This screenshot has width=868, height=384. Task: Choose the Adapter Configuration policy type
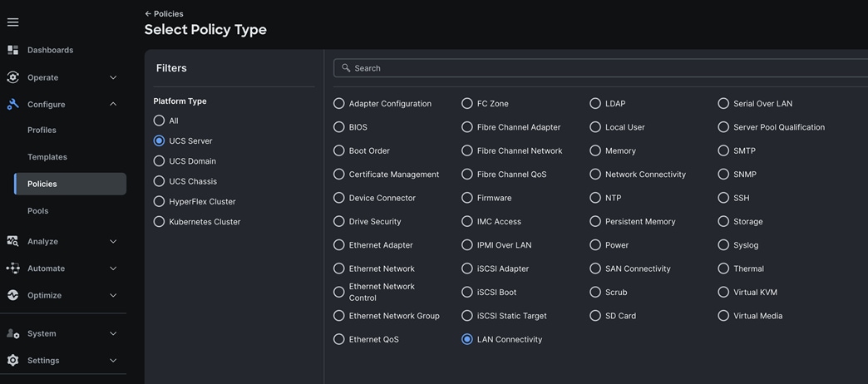point(338,103)
